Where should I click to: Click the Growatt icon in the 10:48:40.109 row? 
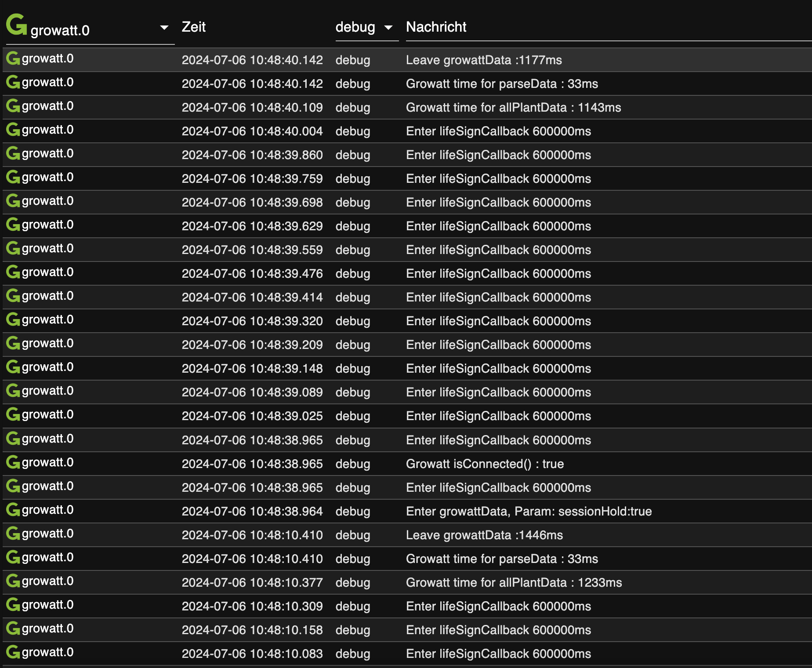click(13, 106)
